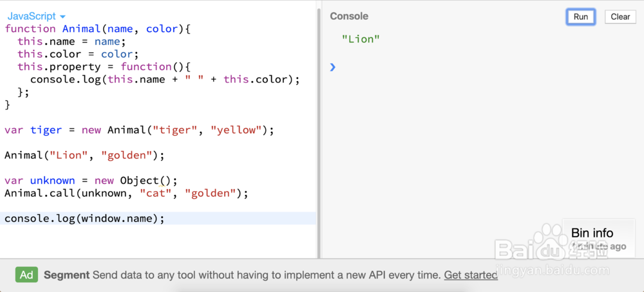644x292 pixels.
Task: Click the green Ad badge
Action: [x=26, y=275]
